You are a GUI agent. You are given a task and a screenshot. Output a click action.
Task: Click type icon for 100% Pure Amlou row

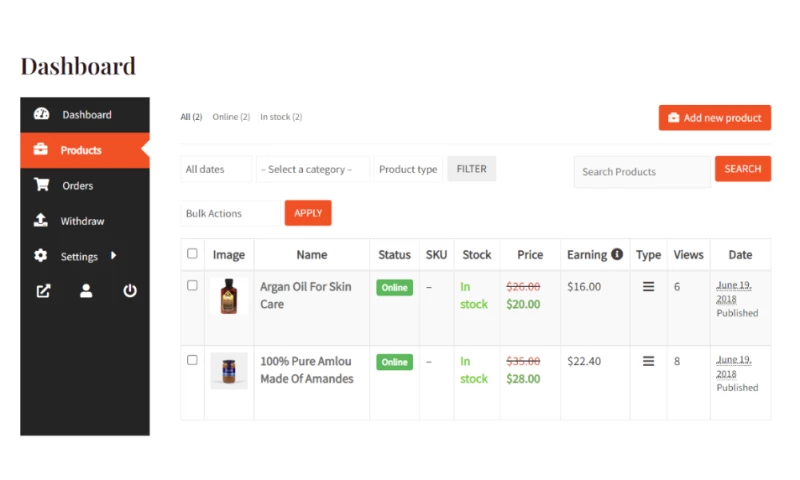[x=648, y=361]
